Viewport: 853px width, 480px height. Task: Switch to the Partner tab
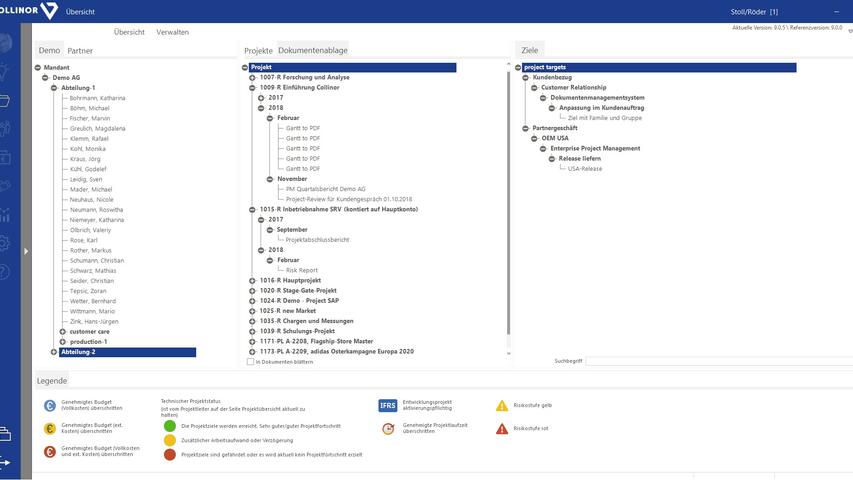pos(80,50)
